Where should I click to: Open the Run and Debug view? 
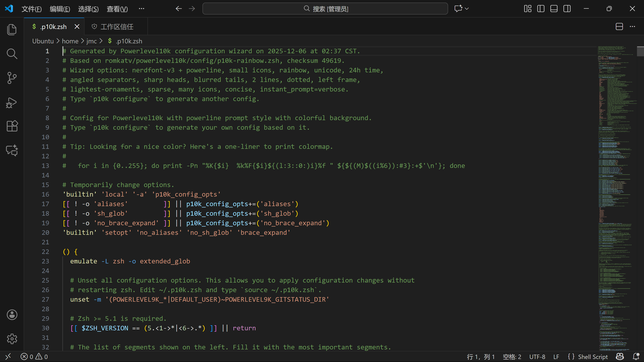(x=12, y=102)
